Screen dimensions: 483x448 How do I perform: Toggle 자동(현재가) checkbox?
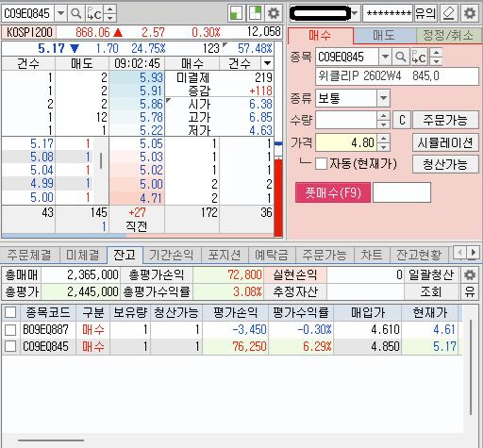pos(321,164)
